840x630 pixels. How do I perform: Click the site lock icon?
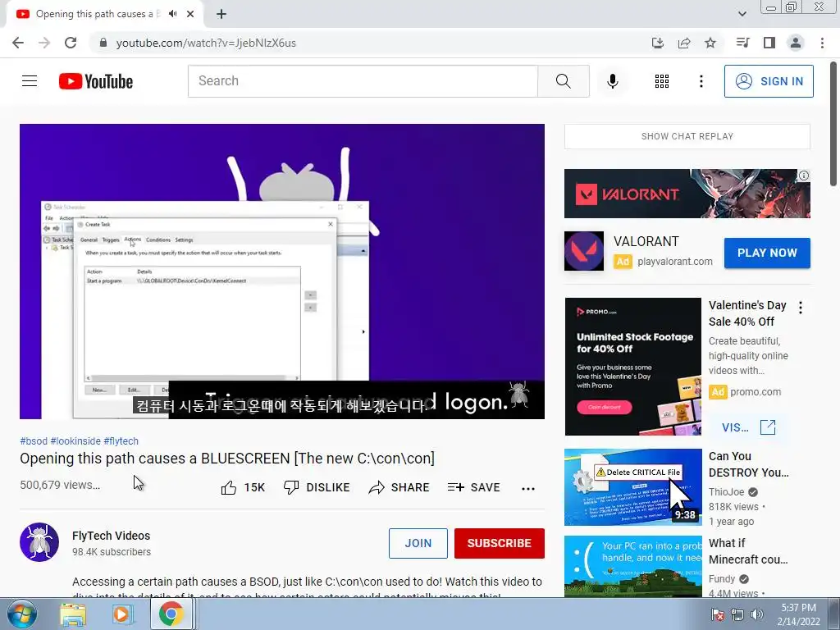point(103,43)
